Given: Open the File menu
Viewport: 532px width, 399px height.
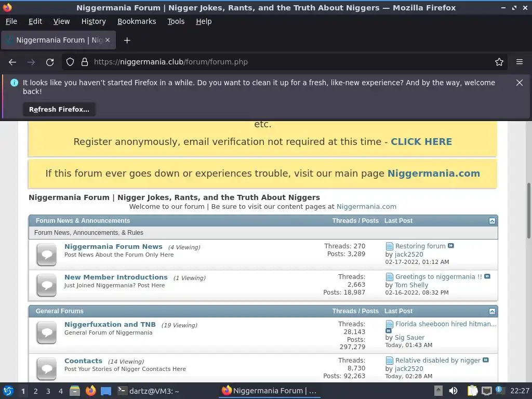Looking at the screenshot, I should [11, 21].
